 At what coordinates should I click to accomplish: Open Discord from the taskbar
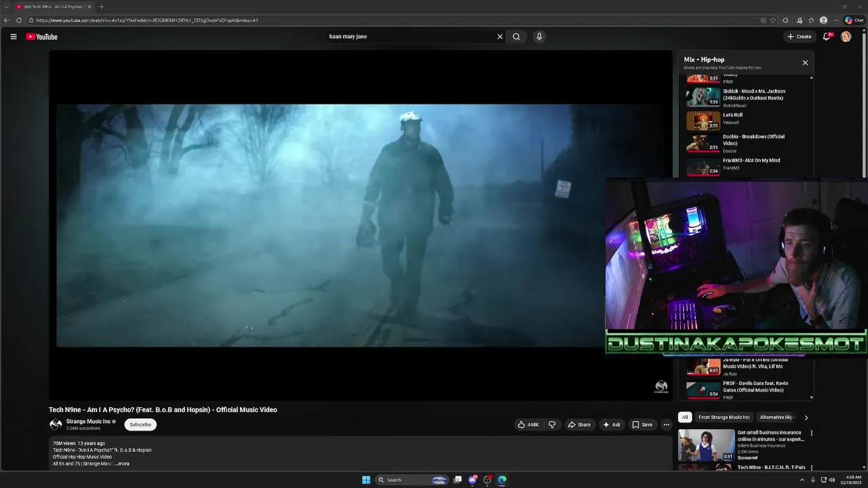tap(473, 480)
